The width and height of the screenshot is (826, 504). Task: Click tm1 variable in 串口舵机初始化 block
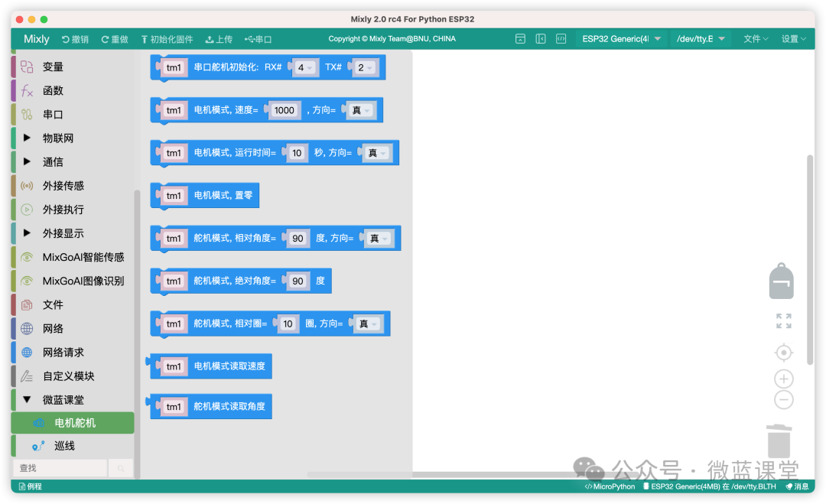(174, 67)
